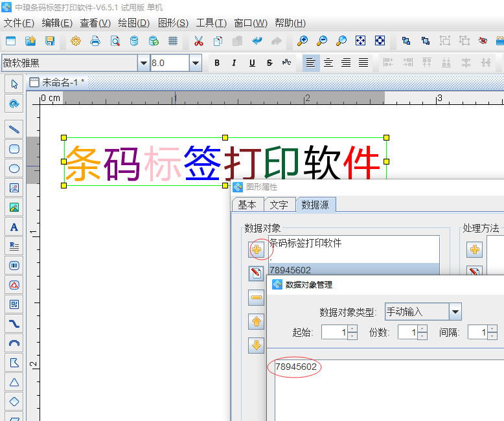Open the 编辑(E) menu

(57, 23)
